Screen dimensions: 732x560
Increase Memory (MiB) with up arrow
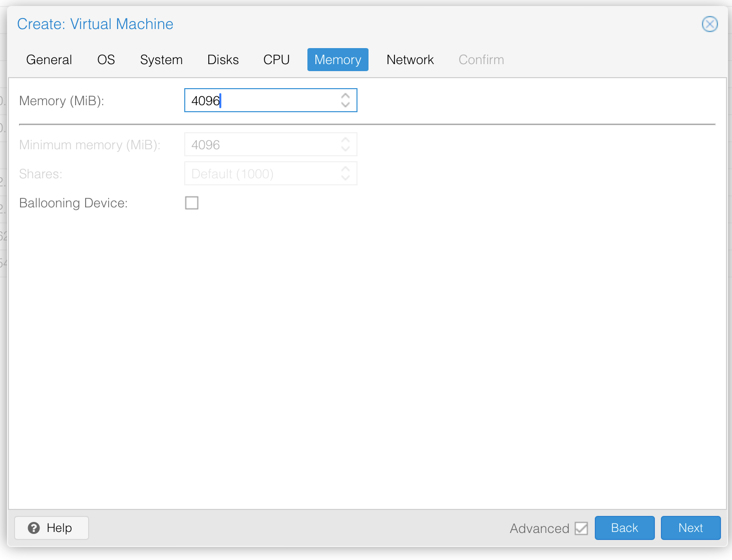[345, 96]
